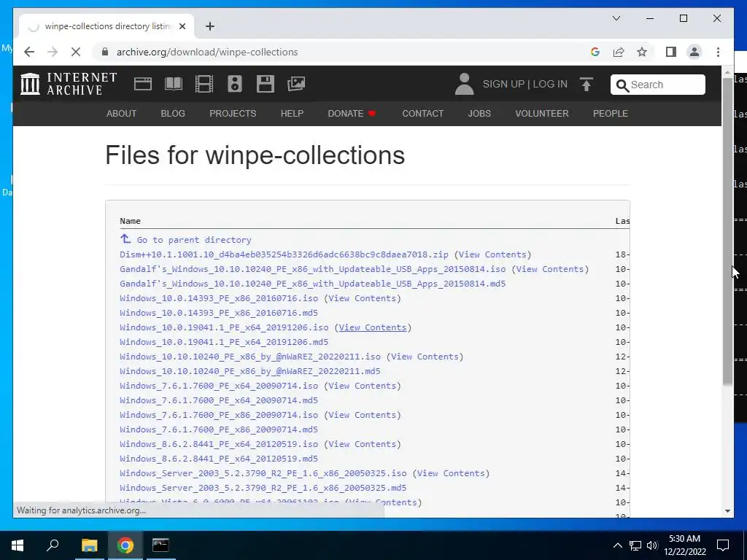Open taskbar Search magnifier
Image resolution: width=747 pixels, height=560 pixels.
coord(53,545)
